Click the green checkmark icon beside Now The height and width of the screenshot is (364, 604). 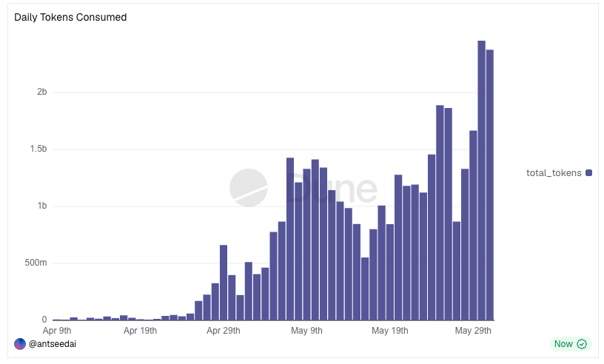(582, 344)
